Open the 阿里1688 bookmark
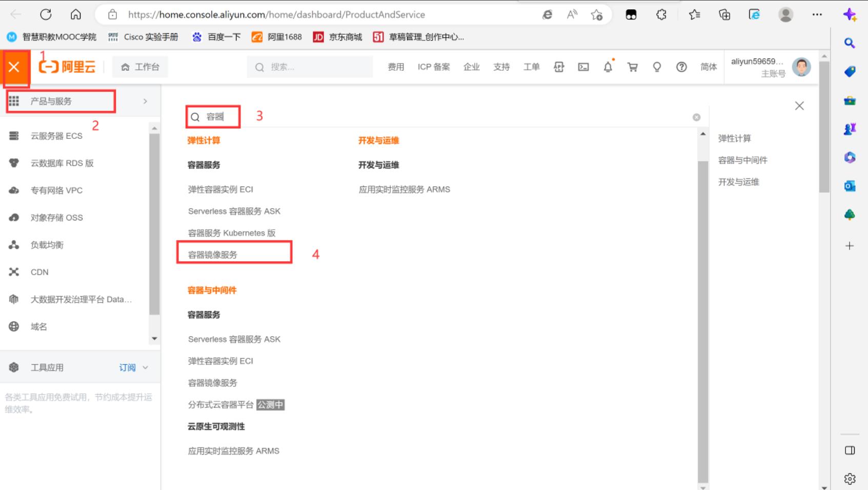Image resolution: width=868 pixels, height=490 pixels. [x=277, y=37]
